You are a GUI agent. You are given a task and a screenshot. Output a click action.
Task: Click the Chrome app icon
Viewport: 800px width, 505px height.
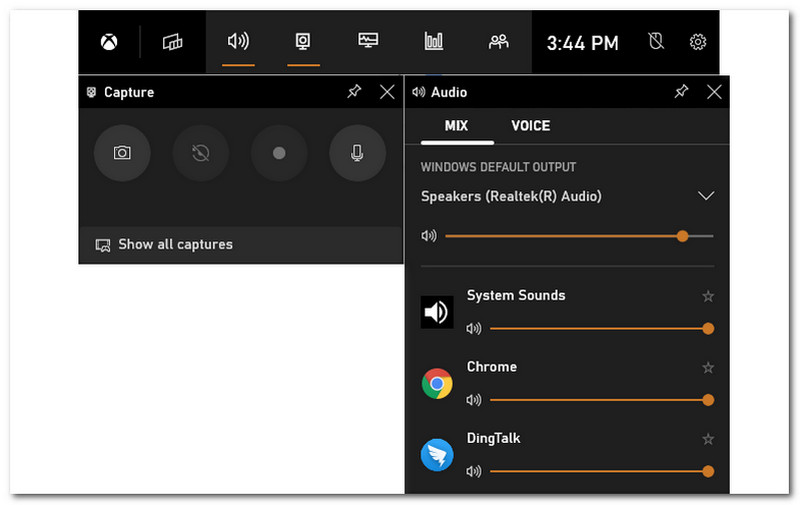click(437, 383)
